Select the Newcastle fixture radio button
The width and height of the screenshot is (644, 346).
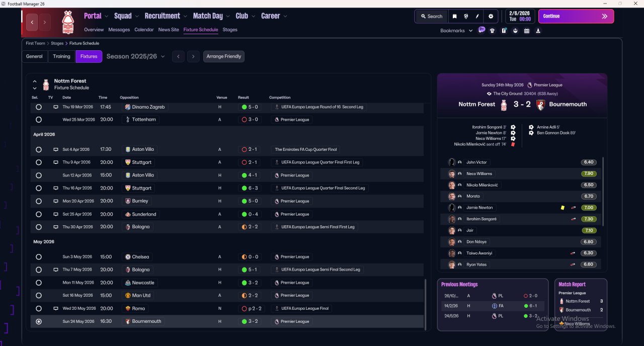[x=39, y=283]
